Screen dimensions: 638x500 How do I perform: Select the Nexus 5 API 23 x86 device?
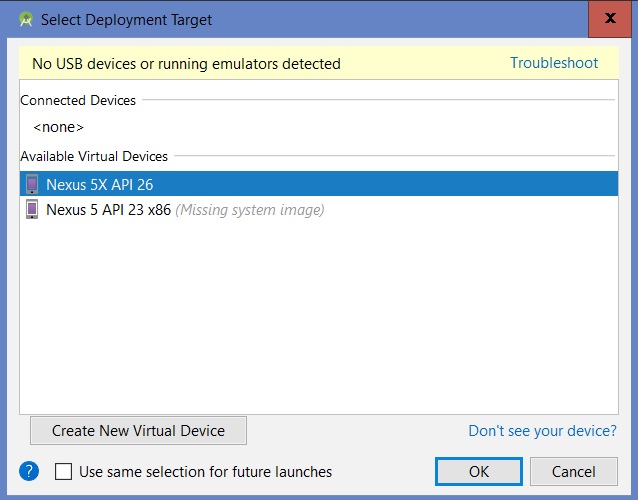point(108,209)
